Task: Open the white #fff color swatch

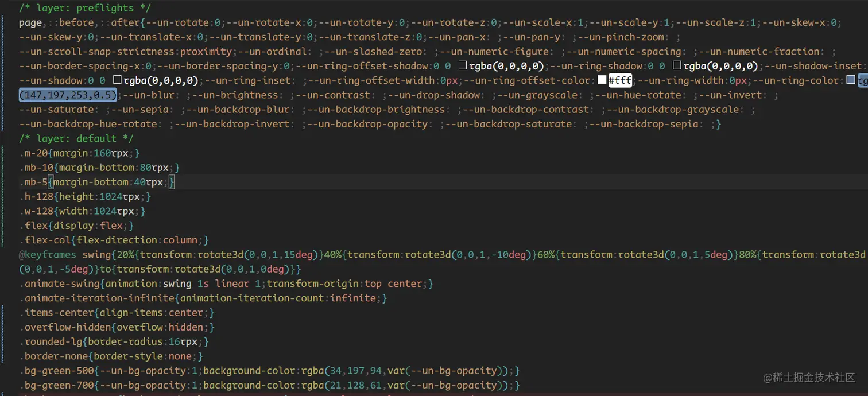Action: click(x=602, y=80)
